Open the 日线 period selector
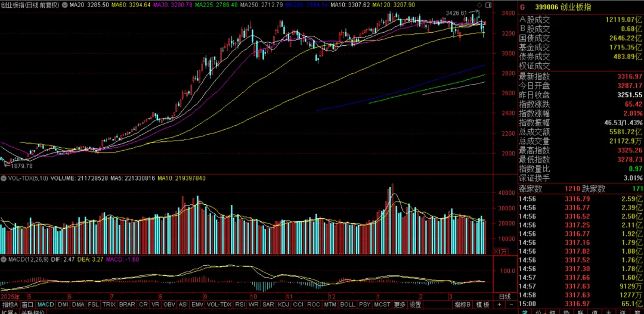The width and height of the screenshot is (644, 314). 505,296
